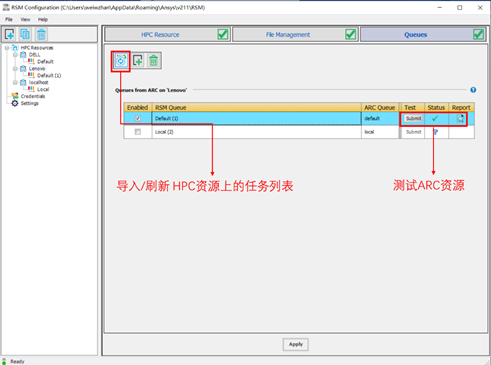Switch to the HPC Resource tab

pos(167,34)
